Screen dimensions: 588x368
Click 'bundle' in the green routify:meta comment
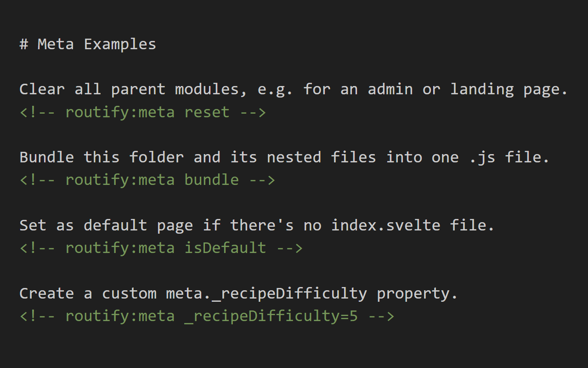coord(212,179)
